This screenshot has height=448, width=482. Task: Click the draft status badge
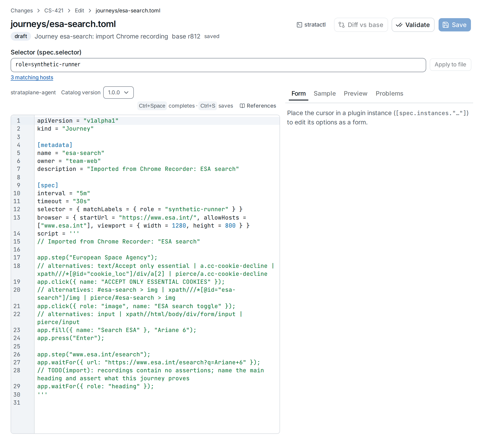click(21, 36)
